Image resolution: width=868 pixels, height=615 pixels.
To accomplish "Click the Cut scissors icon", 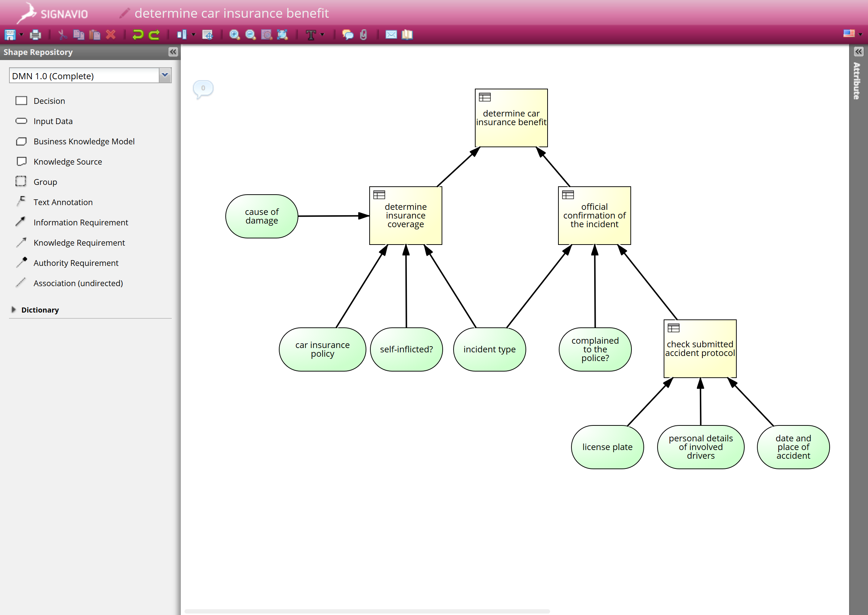I will 63,35.
